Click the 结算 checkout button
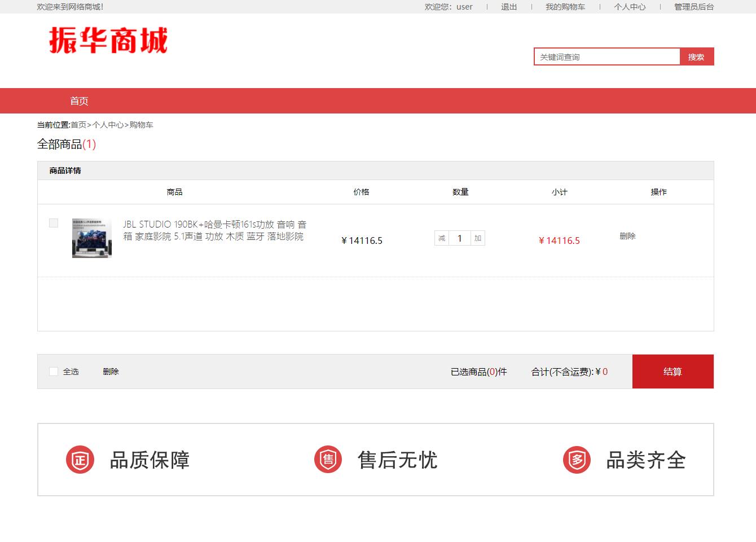 [x=673, y=371]
